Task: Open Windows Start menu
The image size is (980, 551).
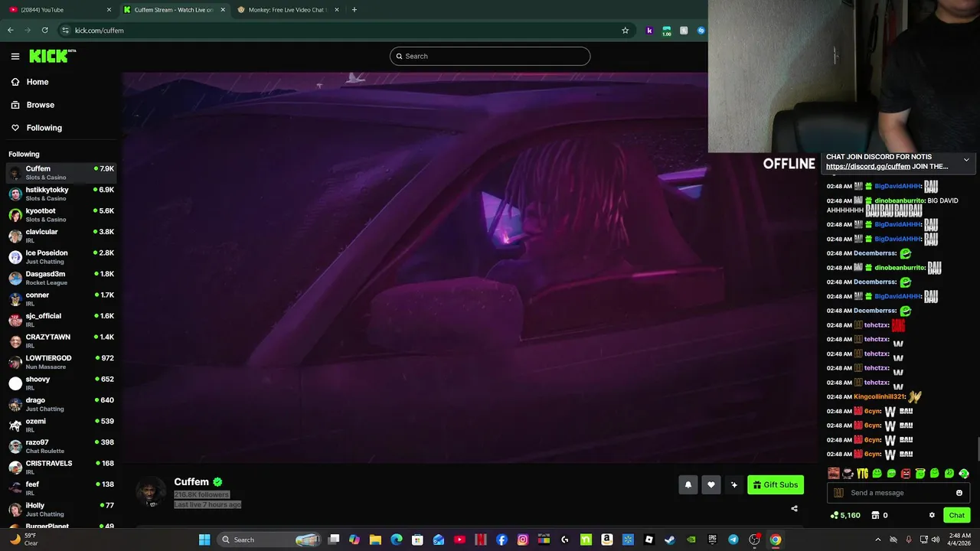Action: click(x=204, y=540)
